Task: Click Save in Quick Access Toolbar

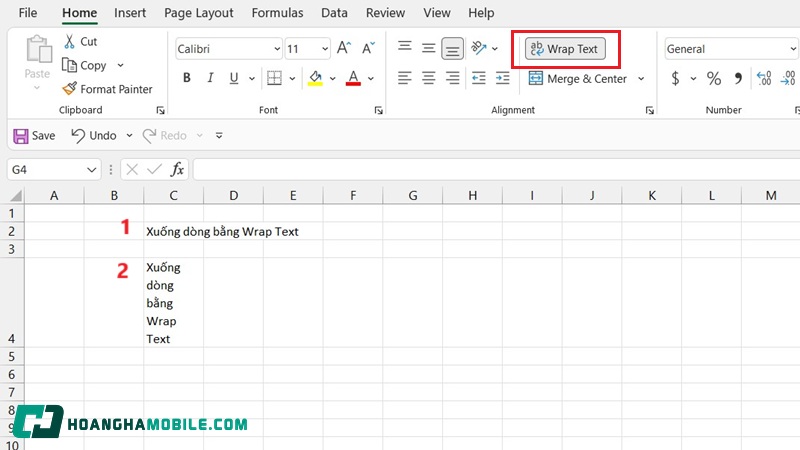Action: pyautogui.click(x=34, y=136)
